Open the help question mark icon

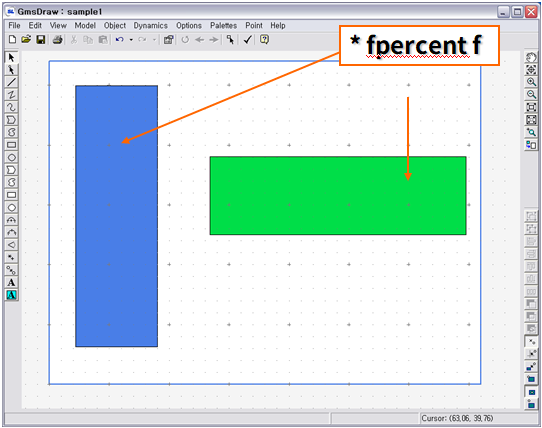click(x=264, y=39)
